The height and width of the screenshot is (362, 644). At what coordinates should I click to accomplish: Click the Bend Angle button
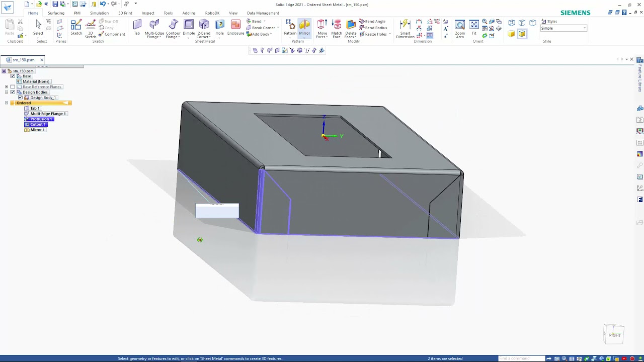click(372, 22)
